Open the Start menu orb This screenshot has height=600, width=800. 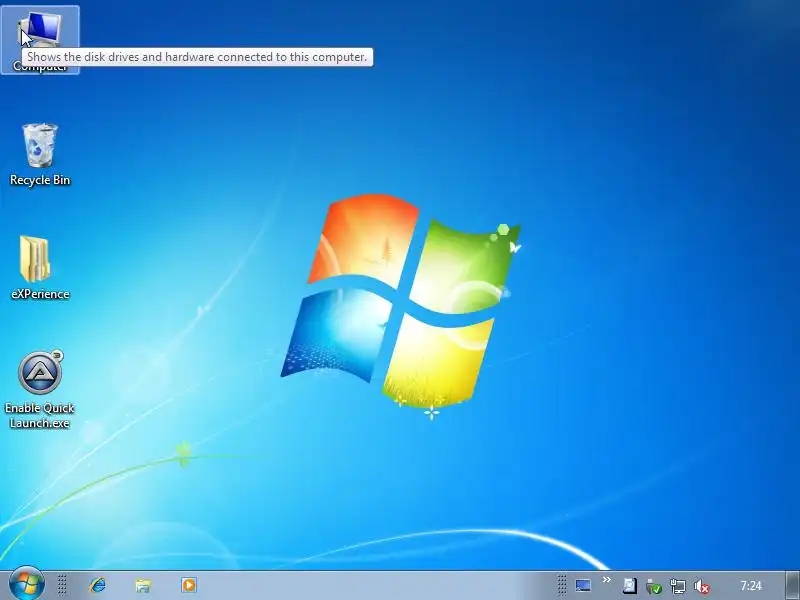[26, 584]
